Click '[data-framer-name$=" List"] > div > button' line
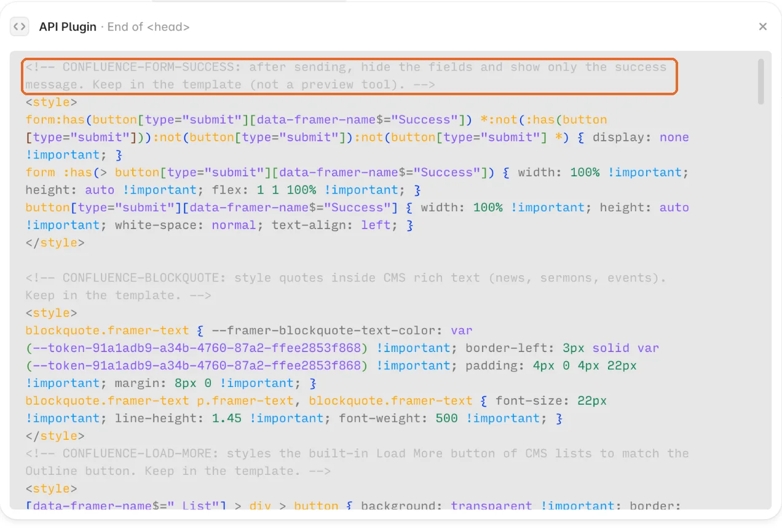782x532 pixels. (x=353, y=506)
